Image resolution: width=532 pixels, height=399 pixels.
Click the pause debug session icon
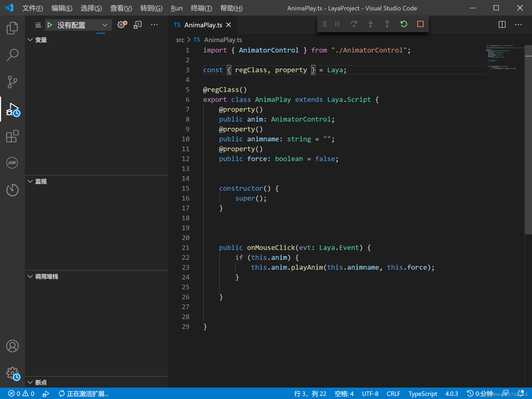pos(337,24)
